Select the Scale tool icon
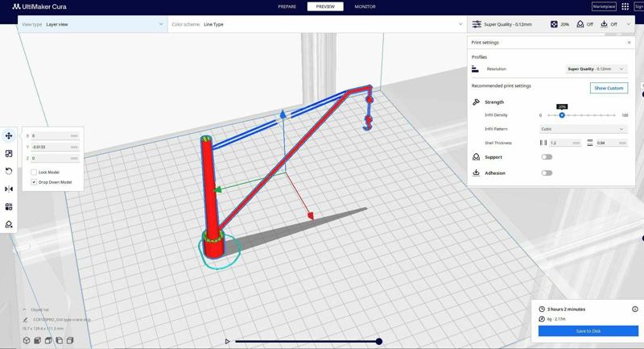644x349 pixels. (x=9, y=153)
